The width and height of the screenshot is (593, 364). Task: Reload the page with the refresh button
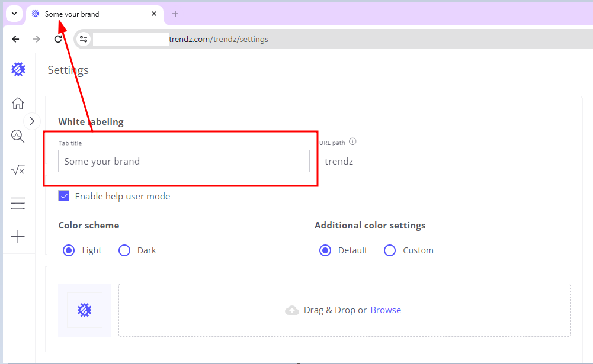click(x=58, y=39)
